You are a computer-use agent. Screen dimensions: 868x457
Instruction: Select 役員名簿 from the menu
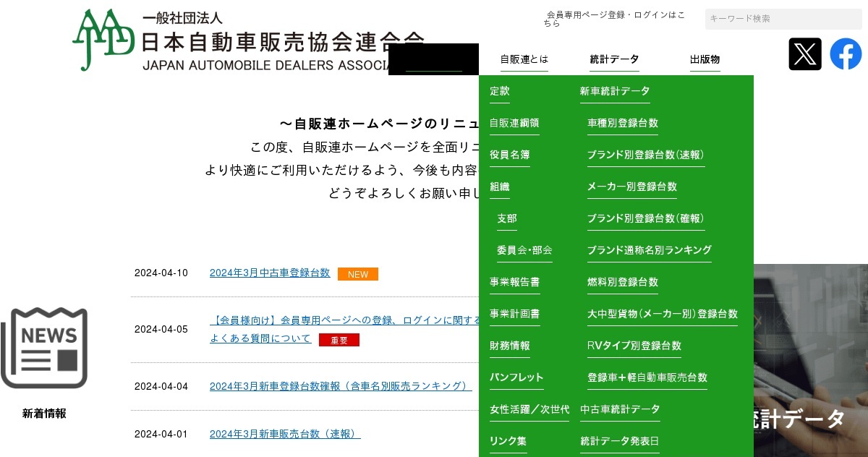tap(509, 155)
